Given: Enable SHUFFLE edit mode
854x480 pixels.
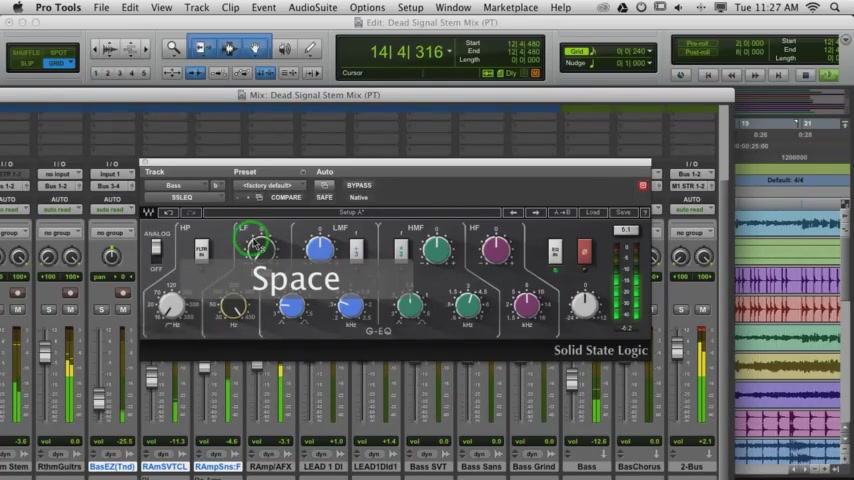Looking at the screenshot, I should [x=26, y=52].
